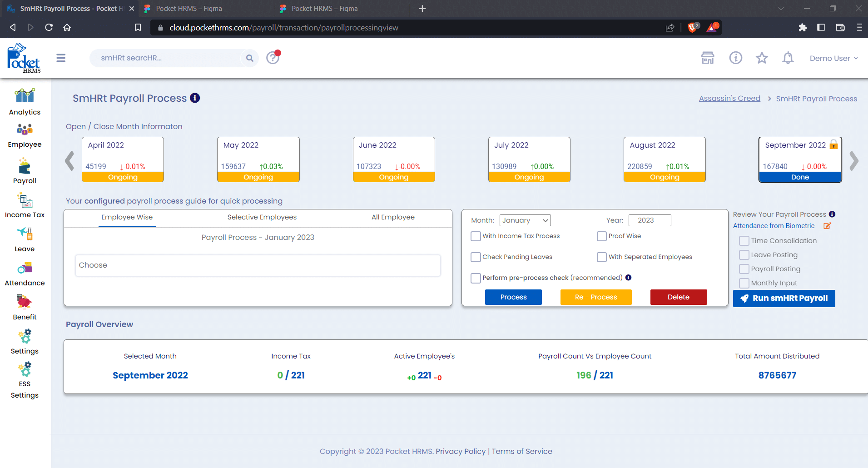The height and width of the screenshot is (468, 868).
Task: Tick the Leave Posting checkbox
Action: click(744, 255)
